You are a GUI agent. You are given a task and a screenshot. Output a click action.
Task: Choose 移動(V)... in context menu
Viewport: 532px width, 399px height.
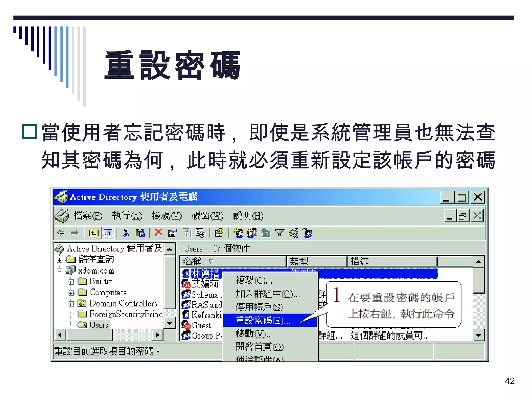tap(270, 334)
